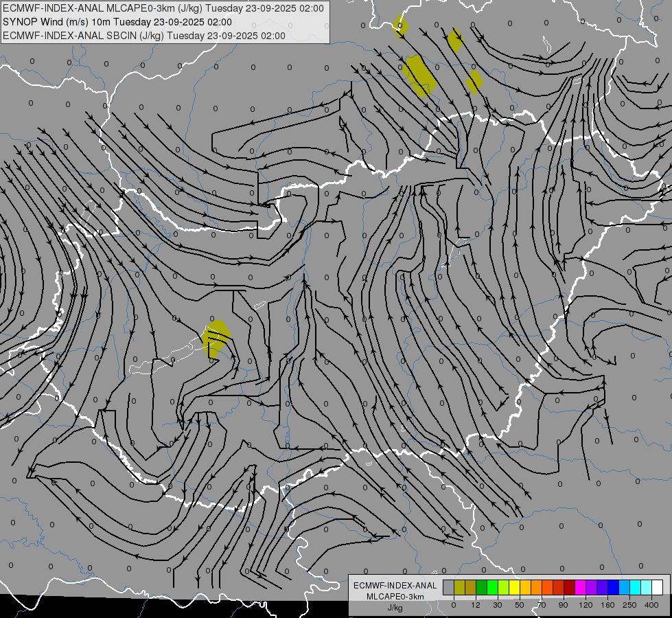Click the MLCAPE0-3km legend title

coord(395,597)
